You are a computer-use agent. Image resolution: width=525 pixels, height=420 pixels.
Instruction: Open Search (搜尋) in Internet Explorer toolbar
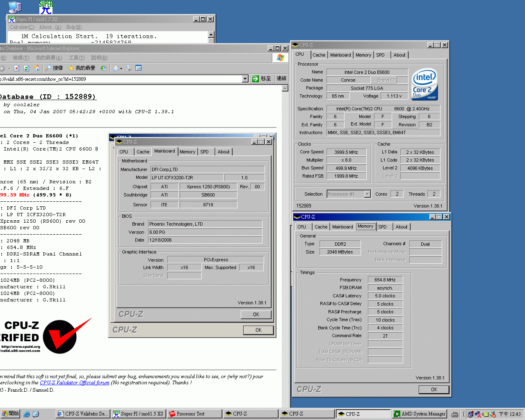pyautogui.click(x=54, y=68)
